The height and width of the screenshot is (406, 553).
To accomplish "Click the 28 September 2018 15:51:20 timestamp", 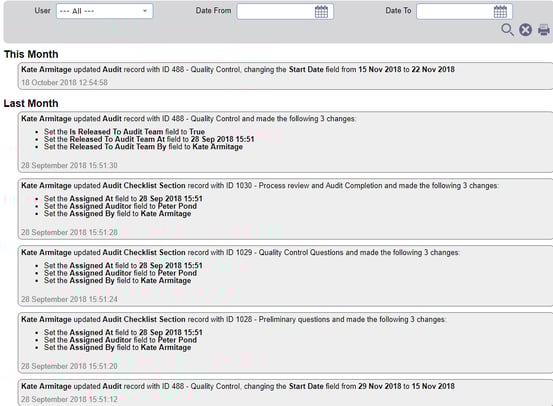I will pos(69,366).
